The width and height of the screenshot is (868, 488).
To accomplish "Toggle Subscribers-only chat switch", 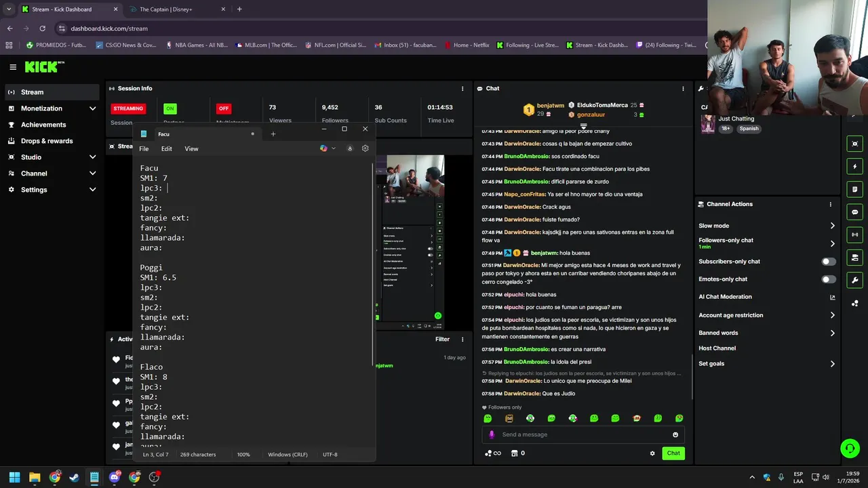I will [x=829, y=262].
